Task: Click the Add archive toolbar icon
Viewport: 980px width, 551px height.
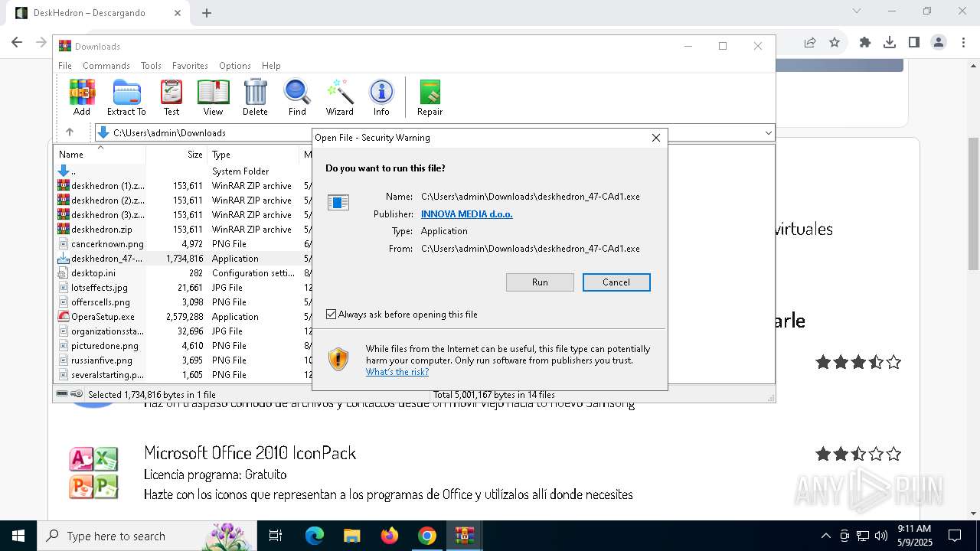Action: [82, 97]
